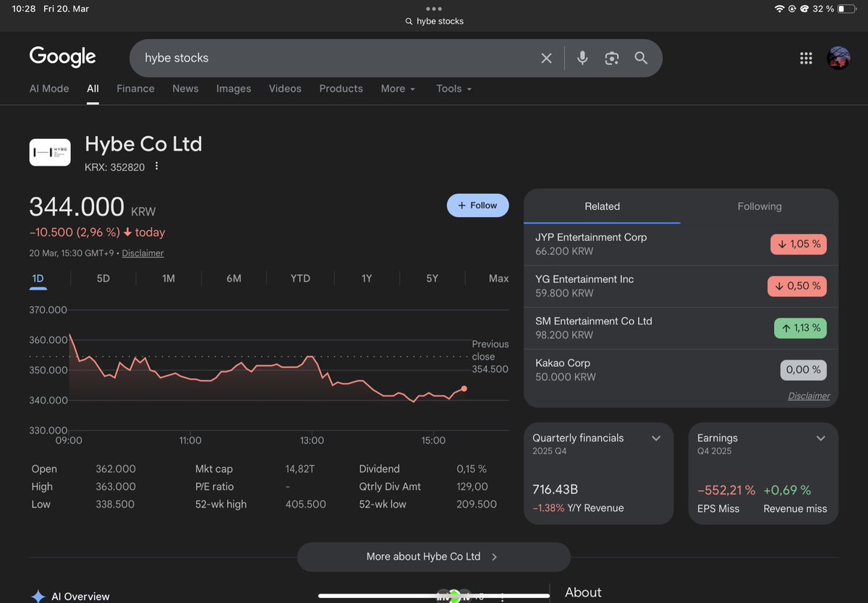Screen dimensions: 868x603
Task: Tap the Wi-Fi status icon
Action: tap(779, 9)
